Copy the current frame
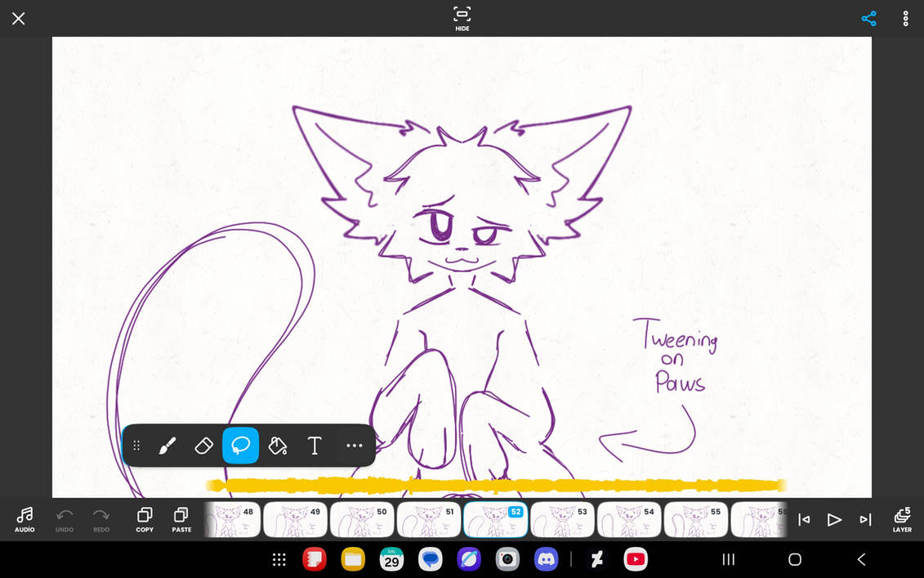The width and height of the screenshot is (924, 578). [x=145, y=520]
